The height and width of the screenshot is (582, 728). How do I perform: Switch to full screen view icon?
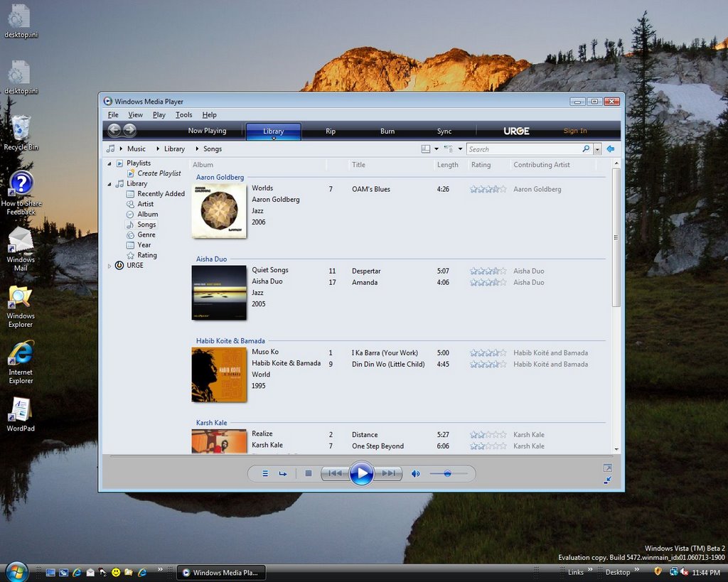click(x=607, y=468)
